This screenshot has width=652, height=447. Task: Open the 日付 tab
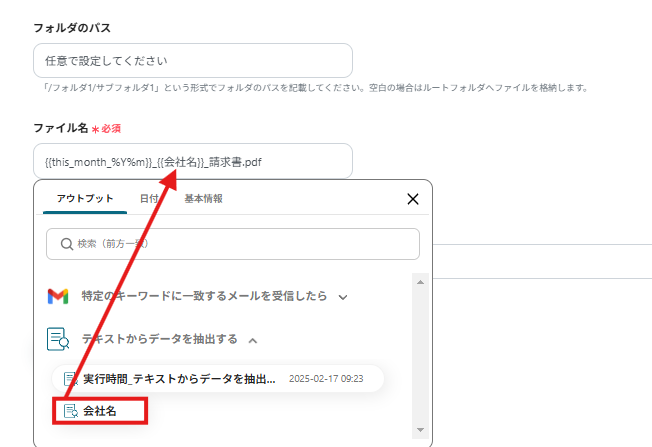149,199
